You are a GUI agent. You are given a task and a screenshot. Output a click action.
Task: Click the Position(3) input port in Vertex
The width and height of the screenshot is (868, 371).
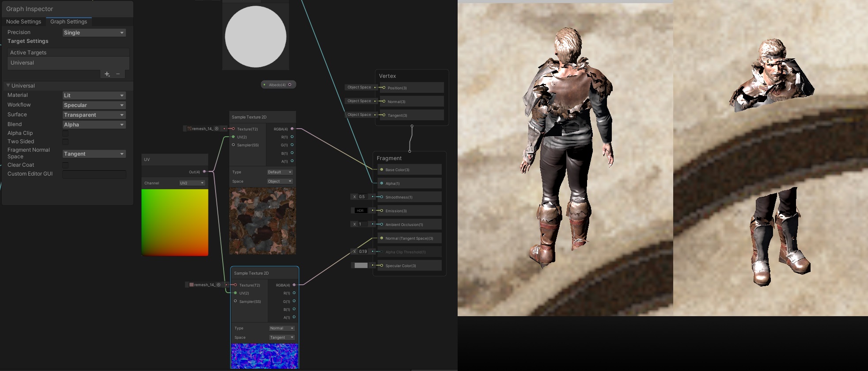pos(384,88)
